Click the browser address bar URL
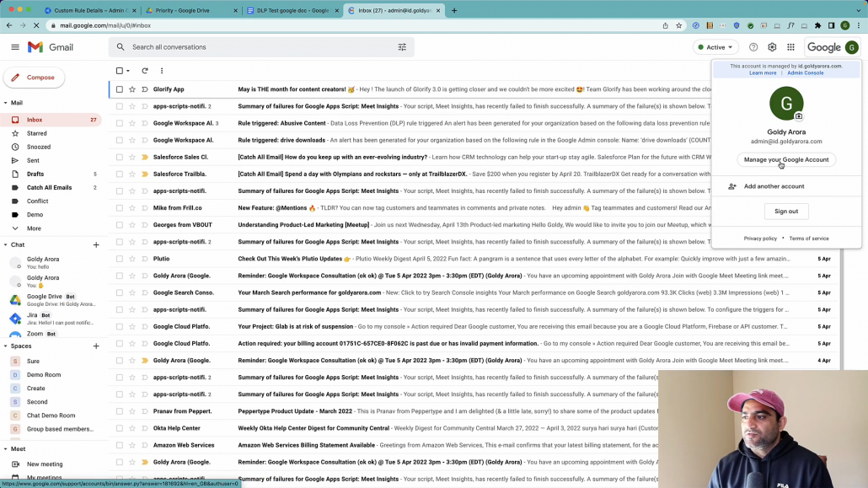The image size is (868, 488). 105,25
